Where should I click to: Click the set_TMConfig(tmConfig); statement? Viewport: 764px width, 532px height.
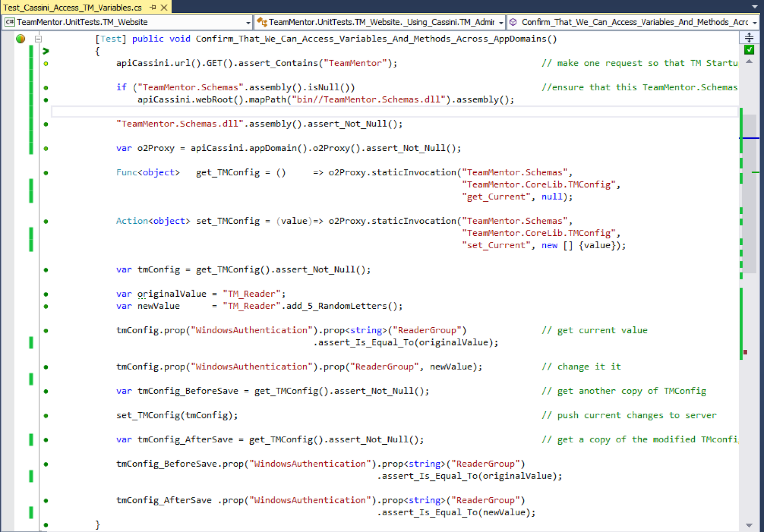(177, 415)
